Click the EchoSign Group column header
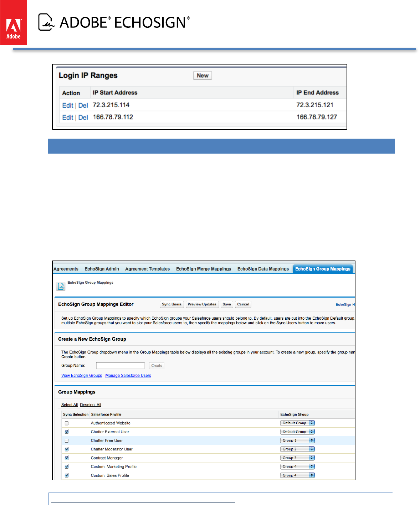This screenshot has width=420, height=505. (x=294, y=414)
